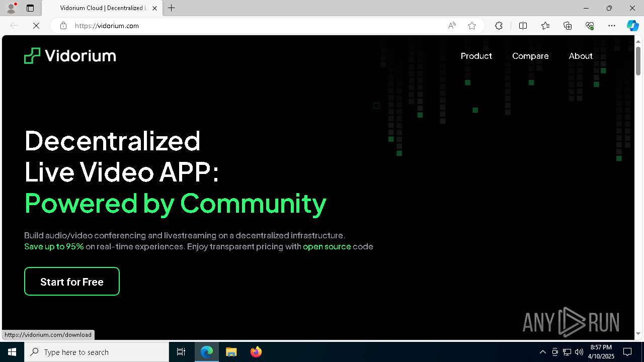Screen dimensions: 644x362
Task: Show hidden system tray icons
Action: [543, 352]
